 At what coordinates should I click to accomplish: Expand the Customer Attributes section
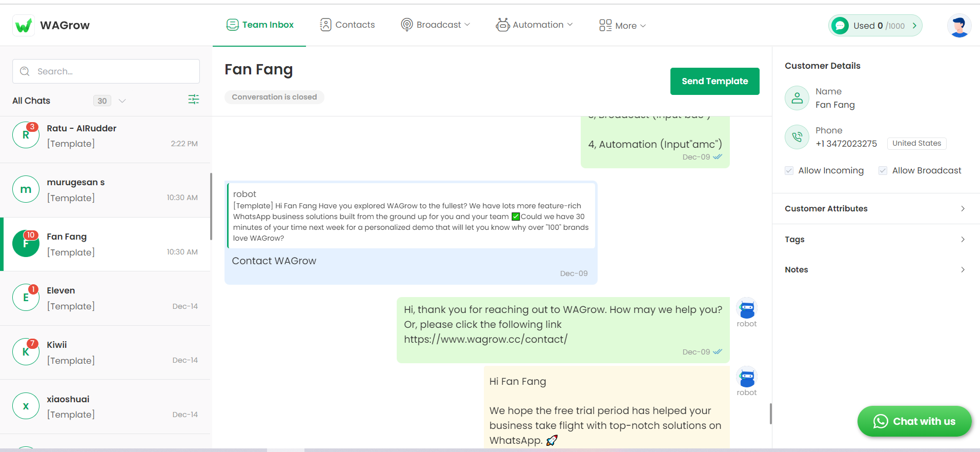coord(875,208)
